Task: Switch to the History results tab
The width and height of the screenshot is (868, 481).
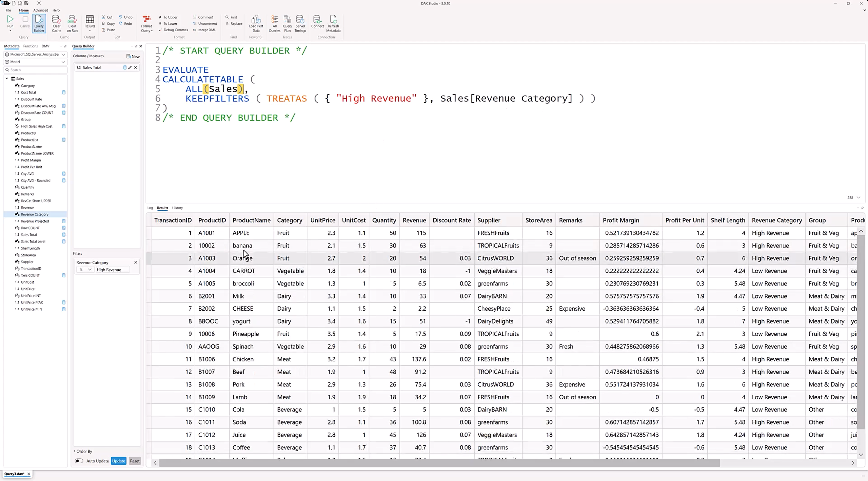Action: pos(177,208)
